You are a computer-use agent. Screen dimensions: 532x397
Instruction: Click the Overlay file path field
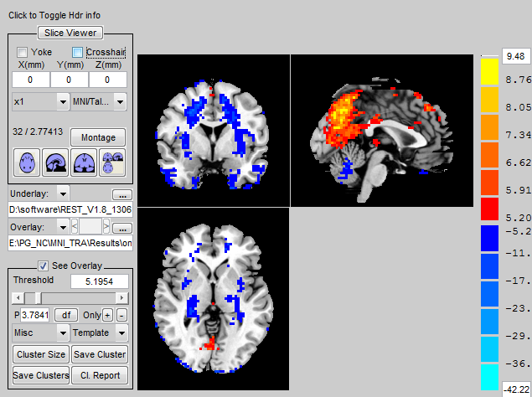click(70, 243)
